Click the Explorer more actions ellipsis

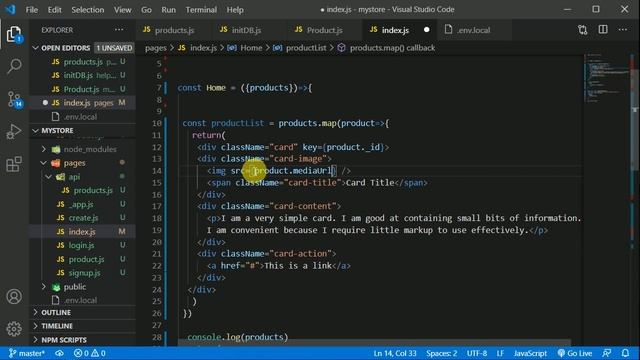click(x=119, y=30)
